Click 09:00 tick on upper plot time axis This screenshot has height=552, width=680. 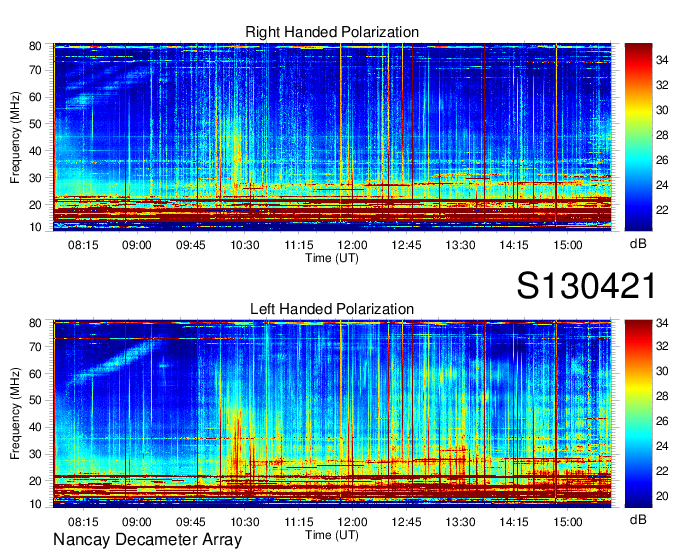pos(137,245)
